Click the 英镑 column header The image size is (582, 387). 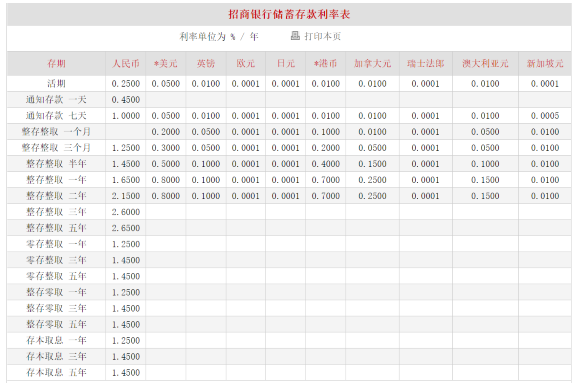tap(206, 63)
